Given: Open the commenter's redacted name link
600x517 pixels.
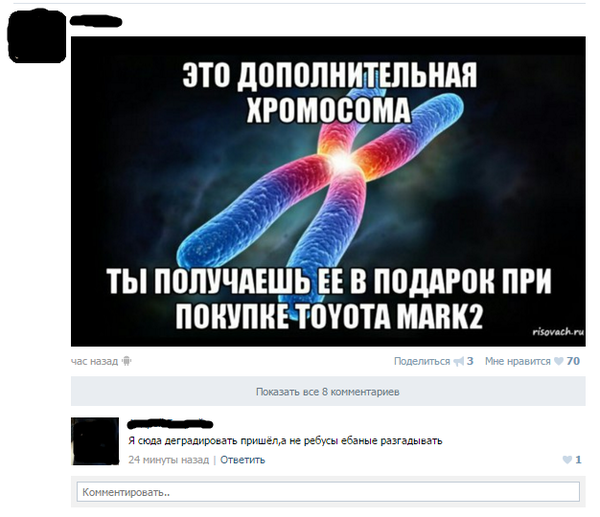Looking at the screenshot, I should tap(170, 424).
